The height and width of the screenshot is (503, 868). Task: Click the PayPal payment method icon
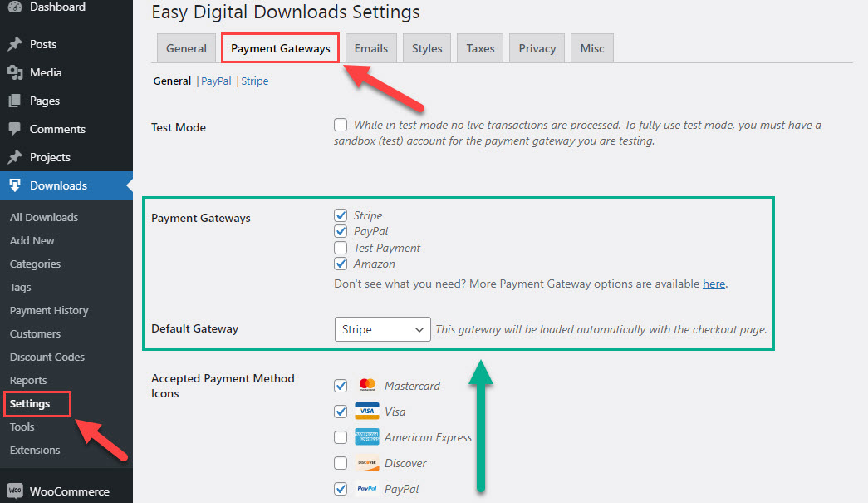(x=367, y=489)
